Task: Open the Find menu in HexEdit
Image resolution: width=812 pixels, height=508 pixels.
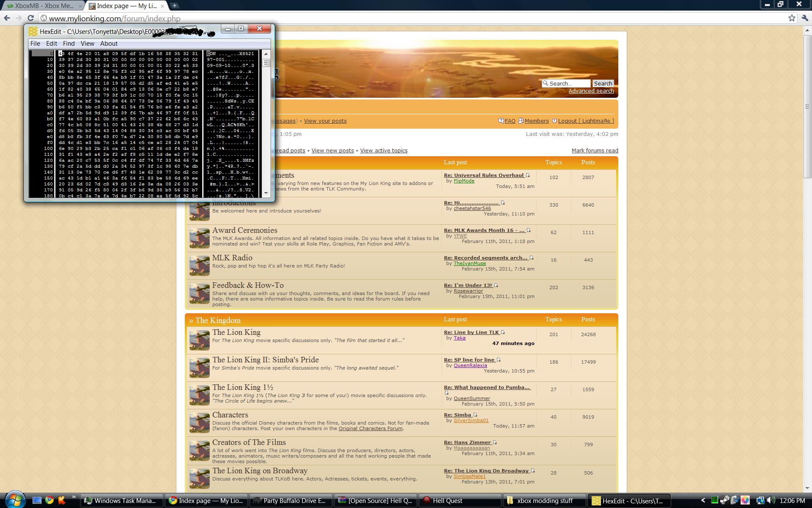Action: click(69, 44)
